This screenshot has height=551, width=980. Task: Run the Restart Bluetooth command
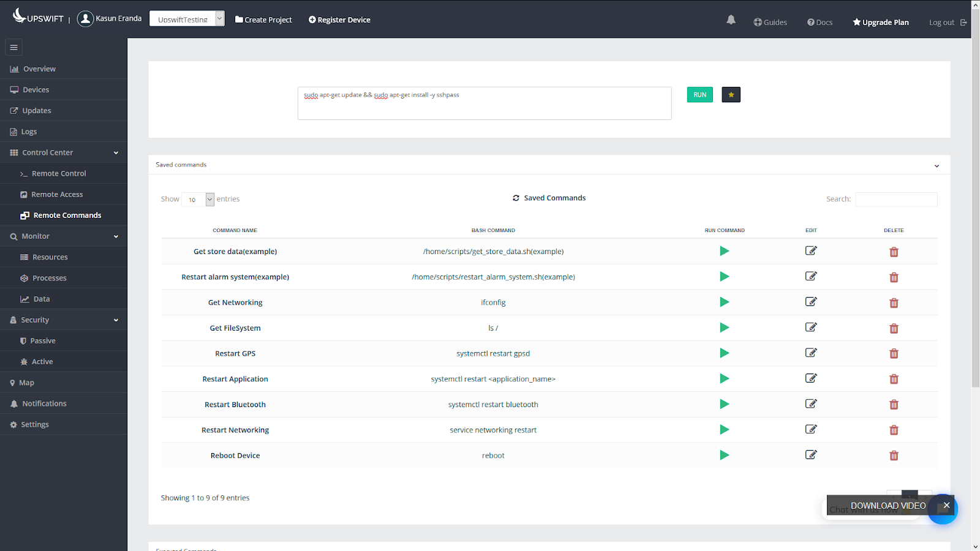[x=725, y=404]
